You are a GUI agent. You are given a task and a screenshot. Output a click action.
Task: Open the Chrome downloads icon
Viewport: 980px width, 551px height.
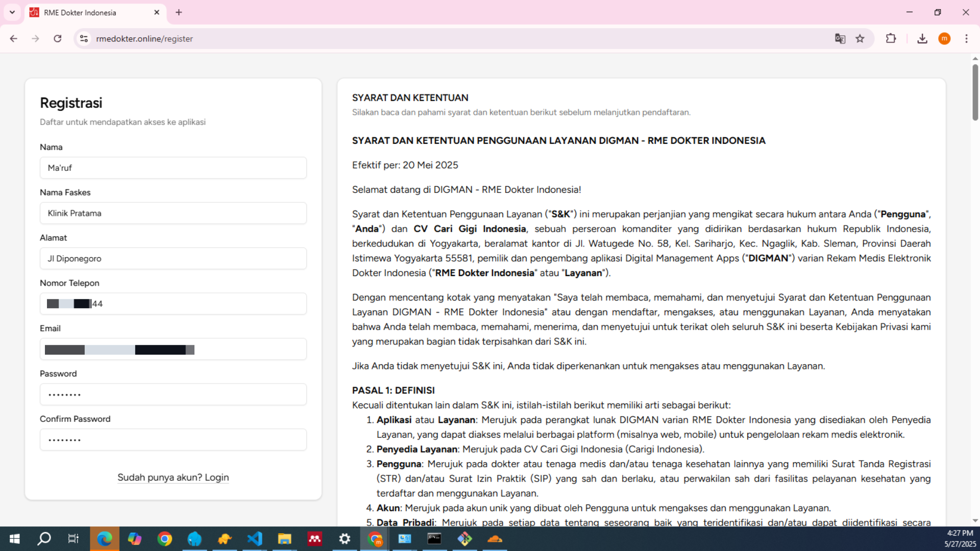[922, 39]
